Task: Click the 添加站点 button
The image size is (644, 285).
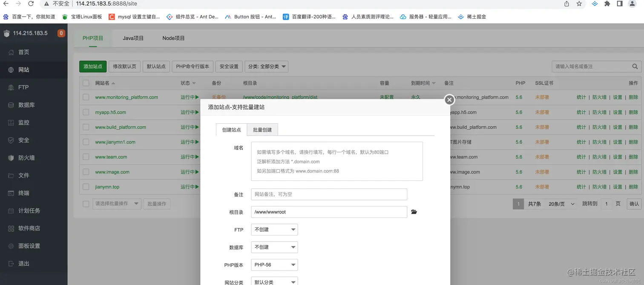Action: coord(92,66)
